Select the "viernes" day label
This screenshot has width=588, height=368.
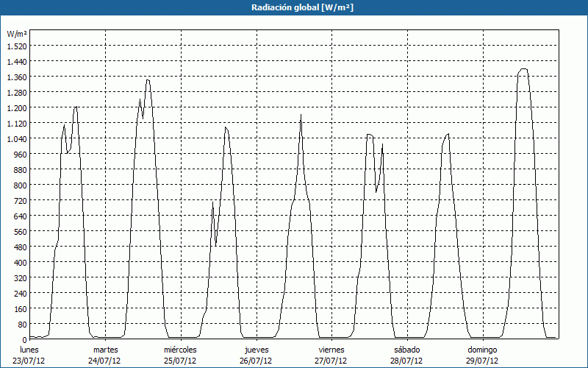coord(331,349)
